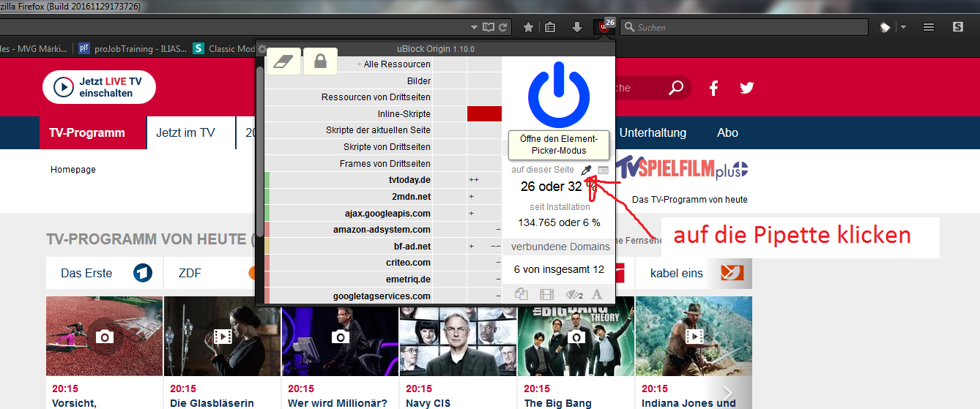
Task: Click the '6 von insgesamt 12' count
Action: pos(559,269)
